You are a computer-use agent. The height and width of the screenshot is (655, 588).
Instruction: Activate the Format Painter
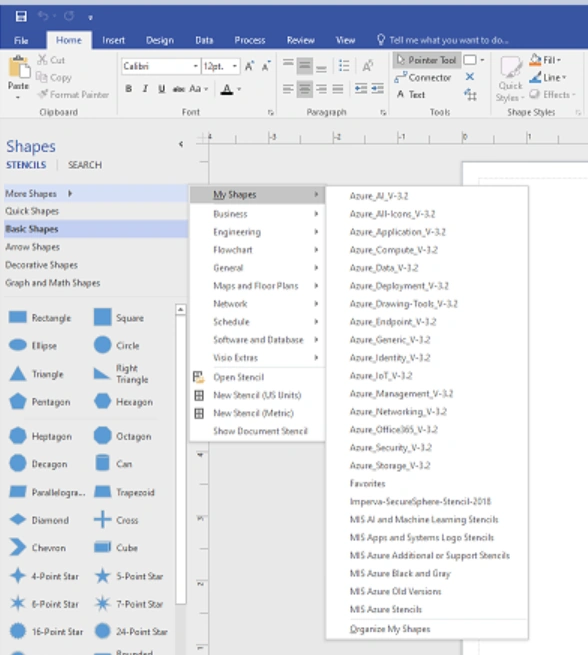73,95
